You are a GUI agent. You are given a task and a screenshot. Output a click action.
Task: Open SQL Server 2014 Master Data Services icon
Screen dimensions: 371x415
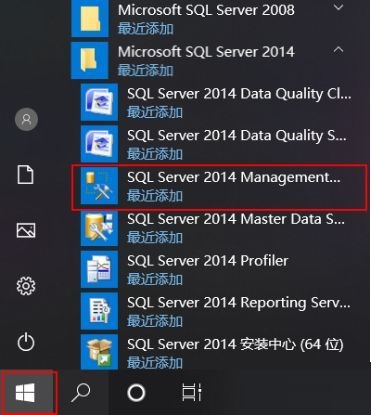point(99,227)
